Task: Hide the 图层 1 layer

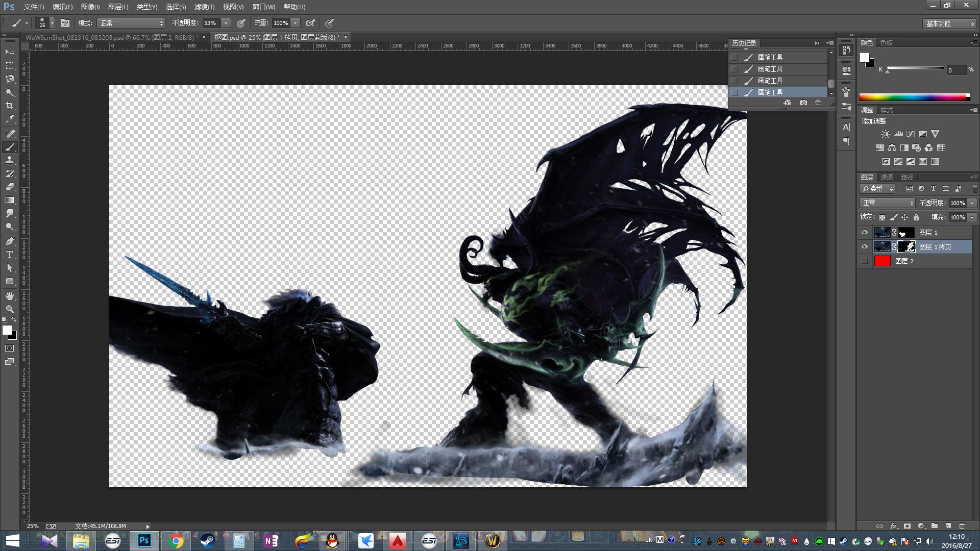Action: tap(865, 233)
